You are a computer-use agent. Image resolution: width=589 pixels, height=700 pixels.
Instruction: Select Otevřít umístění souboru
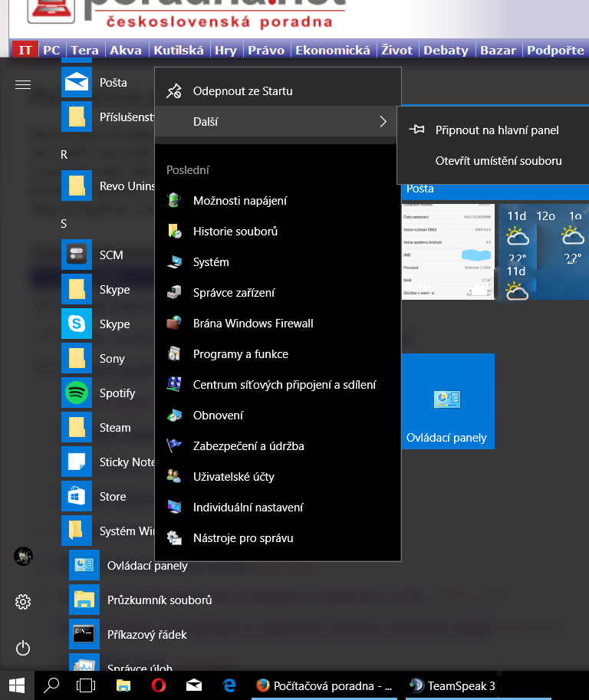click(498, 161)
